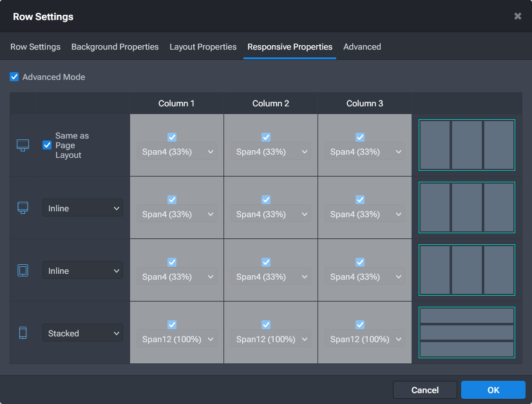532x404 pixels.
Task: Click the laptop inline layout preview
Action: pos(466,207)
